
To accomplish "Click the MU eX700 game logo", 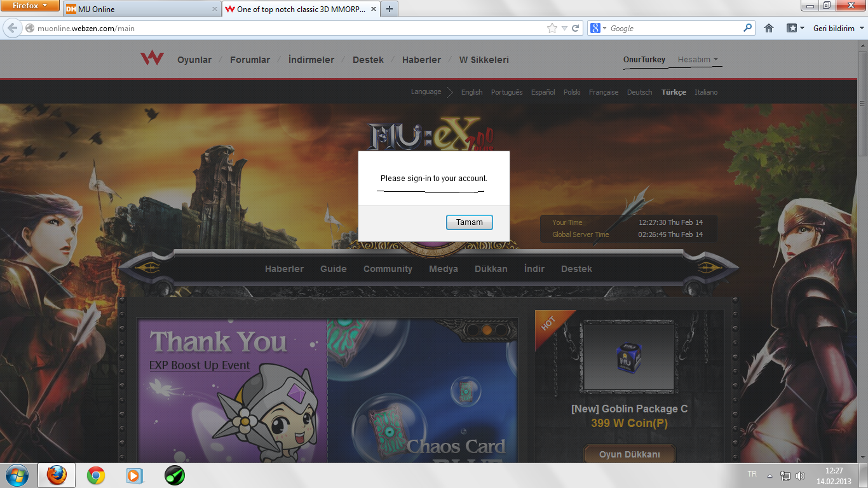I will (x=433, y=135).
